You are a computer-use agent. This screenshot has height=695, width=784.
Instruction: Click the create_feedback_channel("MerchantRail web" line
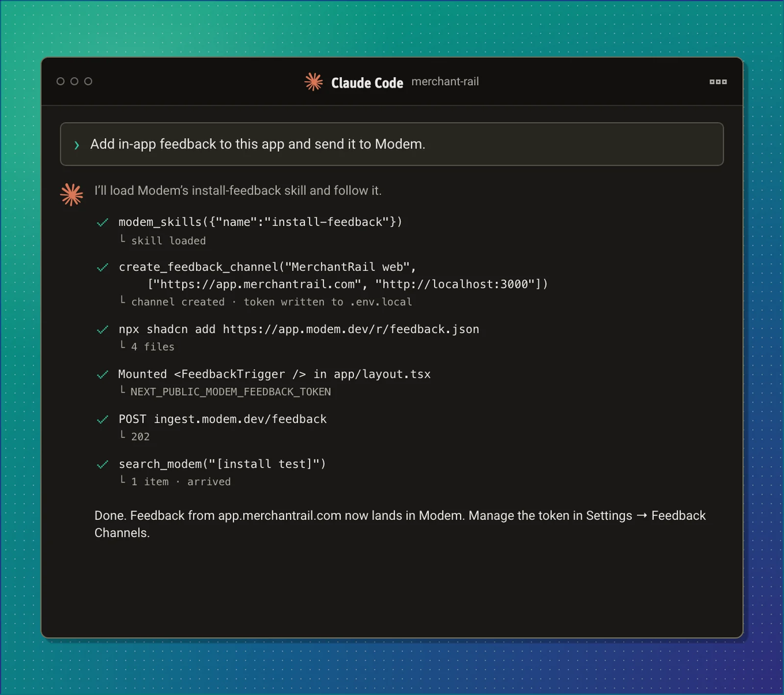268,267
